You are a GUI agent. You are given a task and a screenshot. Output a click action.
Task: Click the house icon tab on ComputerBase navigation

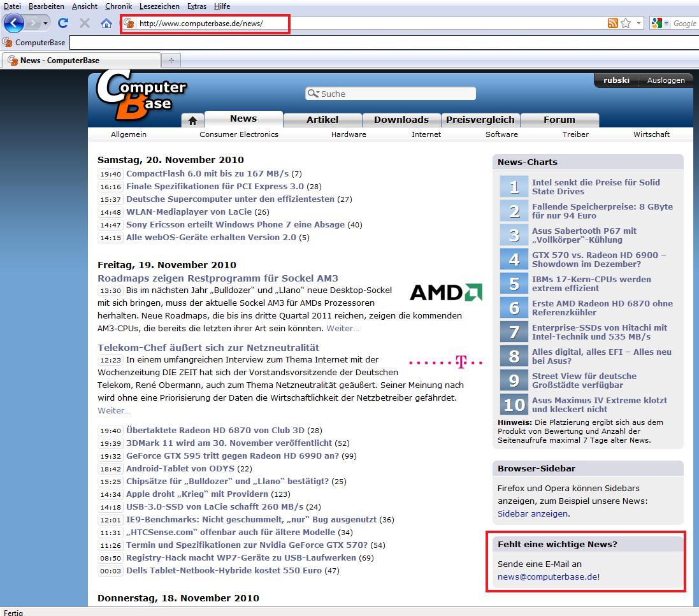coord(192,120)
